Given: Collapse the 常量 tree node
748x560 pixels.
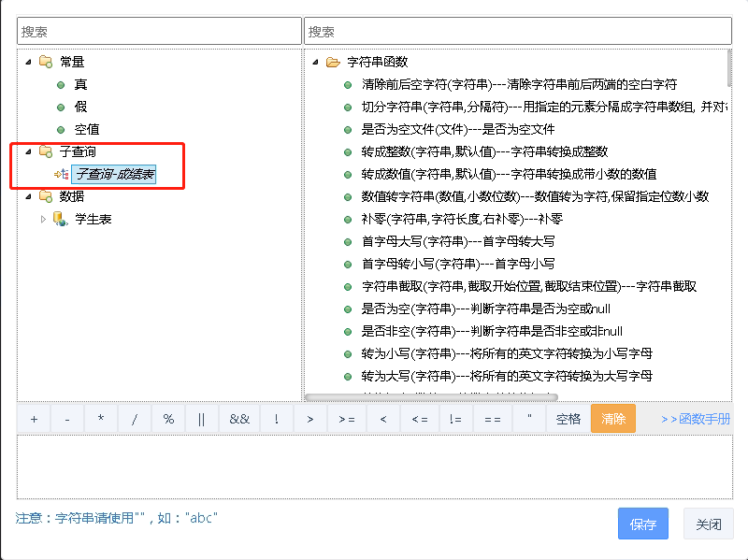Looking at the screenshot, I should 28,62.
